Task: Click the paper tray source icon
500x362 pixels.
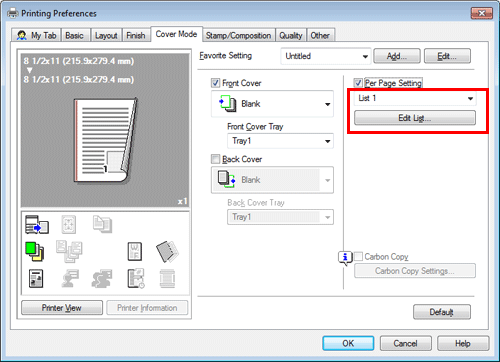Action: (37, 225)
